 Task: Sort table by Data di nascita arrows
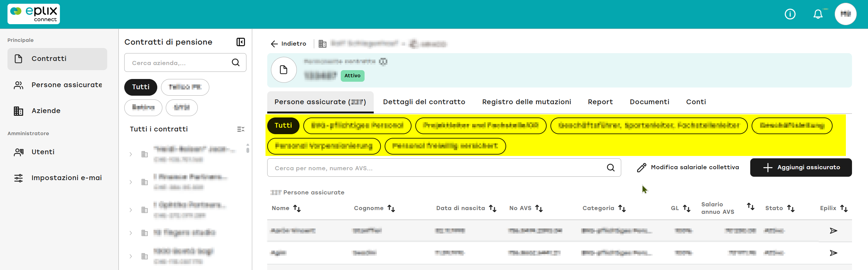click(x=493, y=208)
